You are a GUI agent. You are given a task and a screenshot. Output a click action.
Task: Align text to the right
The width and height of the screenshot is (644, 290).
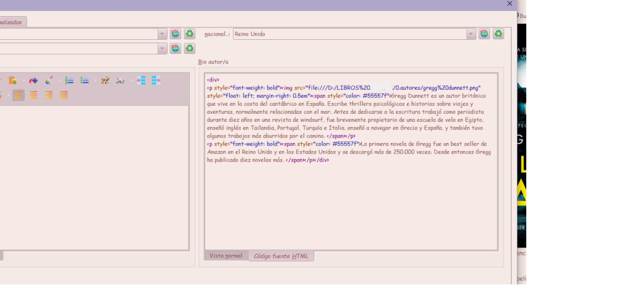coord(49,95)
